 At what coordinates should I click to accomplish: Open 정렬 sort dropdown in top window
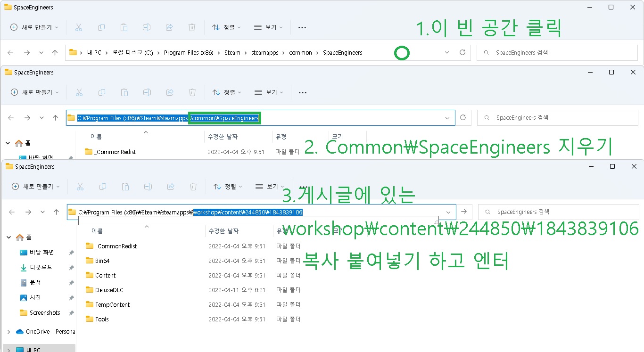click(x=226, y=27)
